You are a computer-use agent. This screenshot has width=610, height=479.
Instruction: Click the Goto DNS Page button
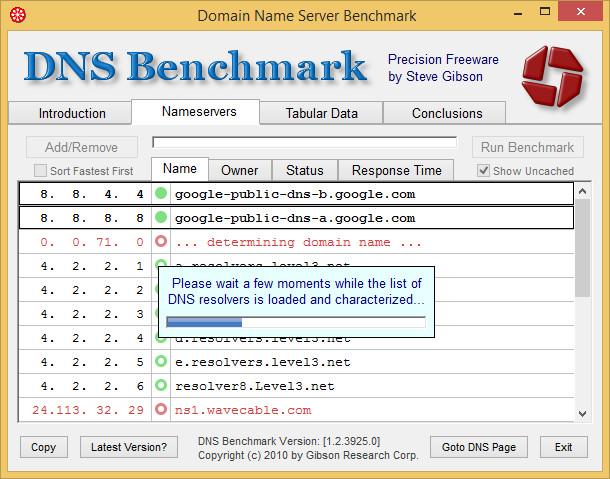(479, 447)
